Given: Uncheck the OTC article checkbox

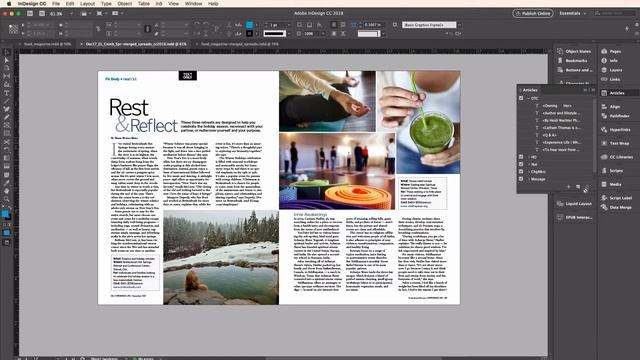Looking at the screenshot, I should [521, 98].
